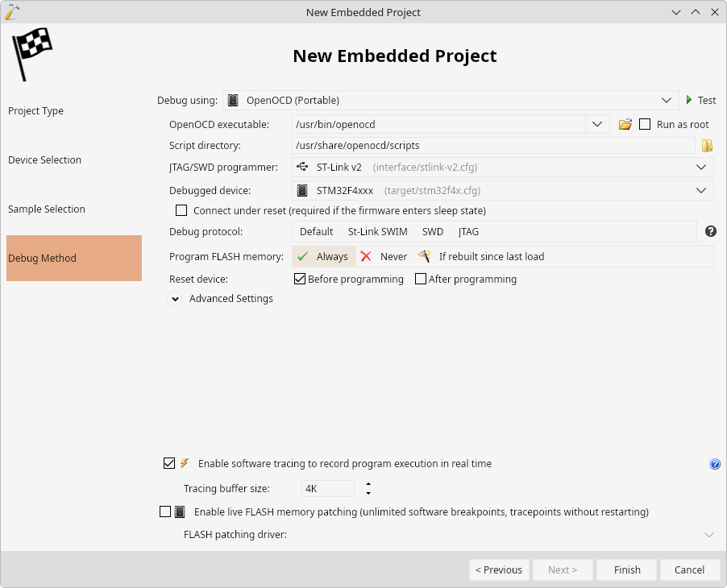Open the Debug protocol help question mark

coord(710,231)
